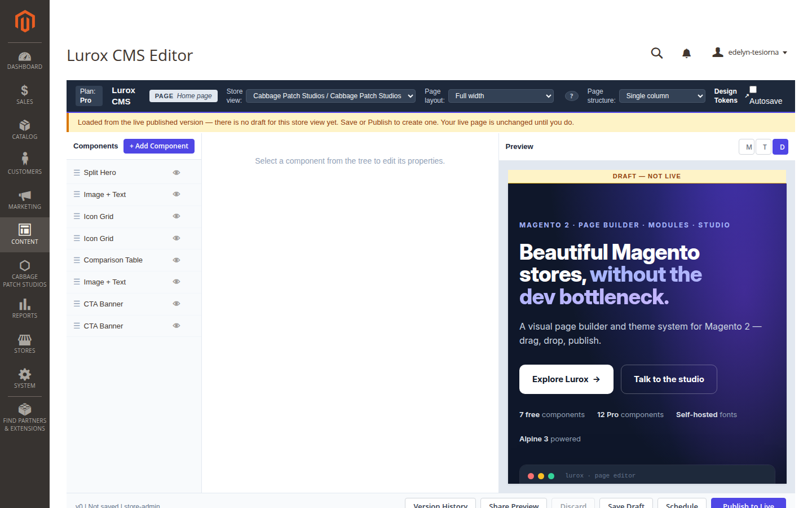Toggle visibility of second Icon Grid
This screenshot has height=508, width=812.
tap(176, 238)
